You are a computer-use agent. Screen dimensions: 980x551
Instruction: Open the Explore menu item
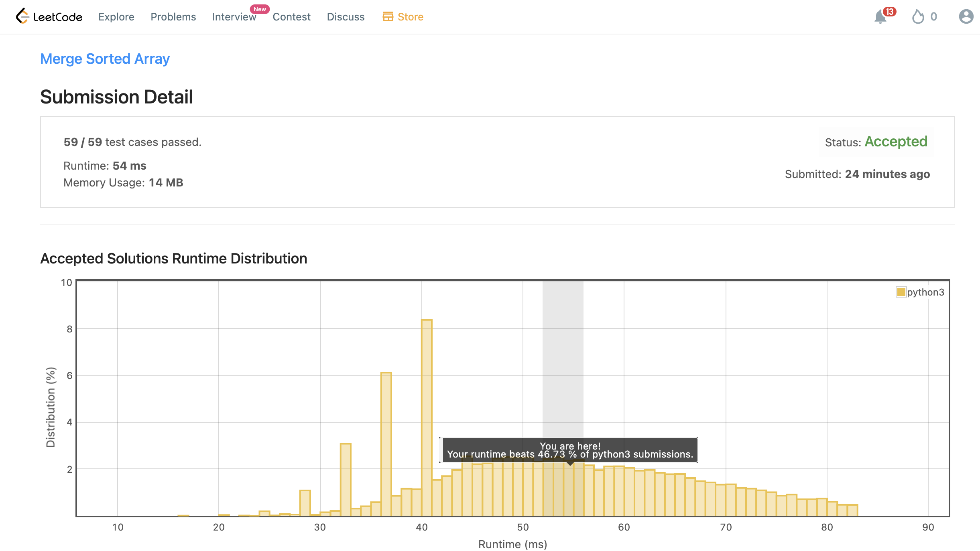116,17
